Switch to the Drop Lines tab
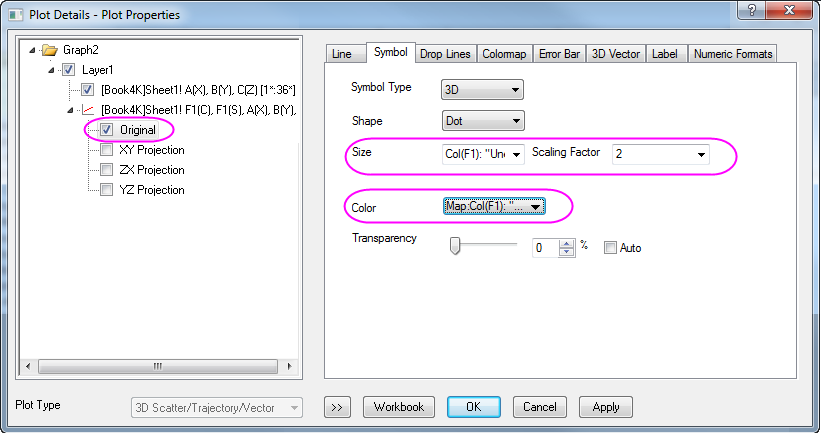 pyautogui.click(x=444, y=53)
